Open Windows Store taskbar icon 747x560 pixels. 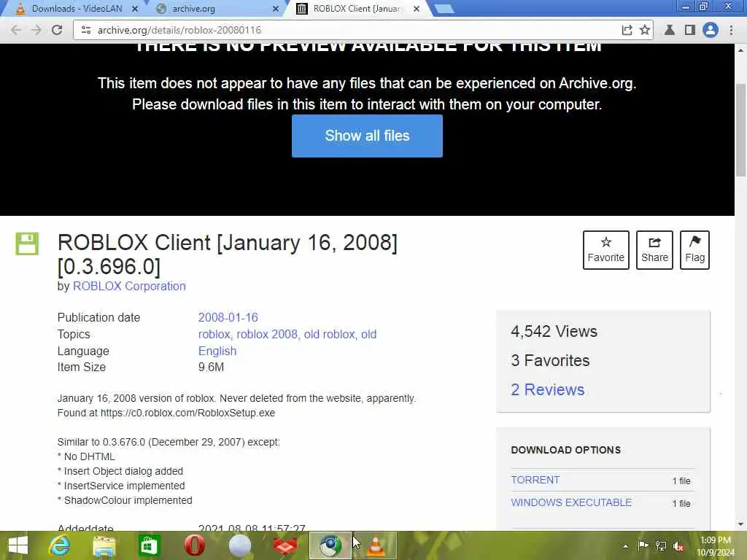pyautogui.click(x=149, y=545)
